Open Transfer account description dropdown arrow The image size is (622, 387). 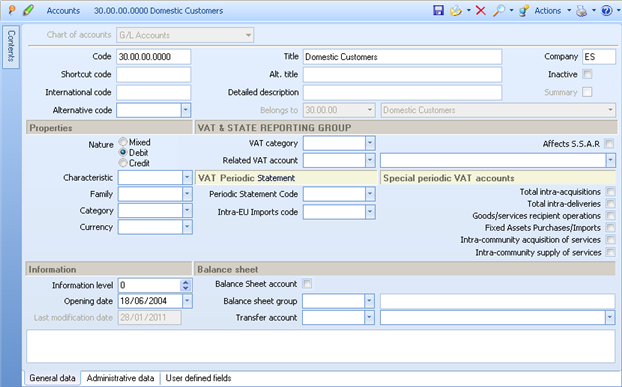(610, 317)
